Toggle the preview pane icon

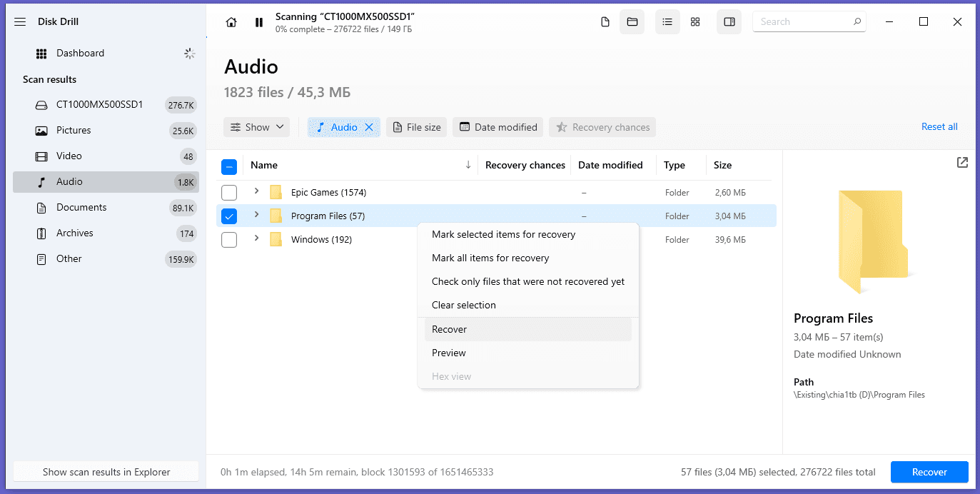[729, 22]
